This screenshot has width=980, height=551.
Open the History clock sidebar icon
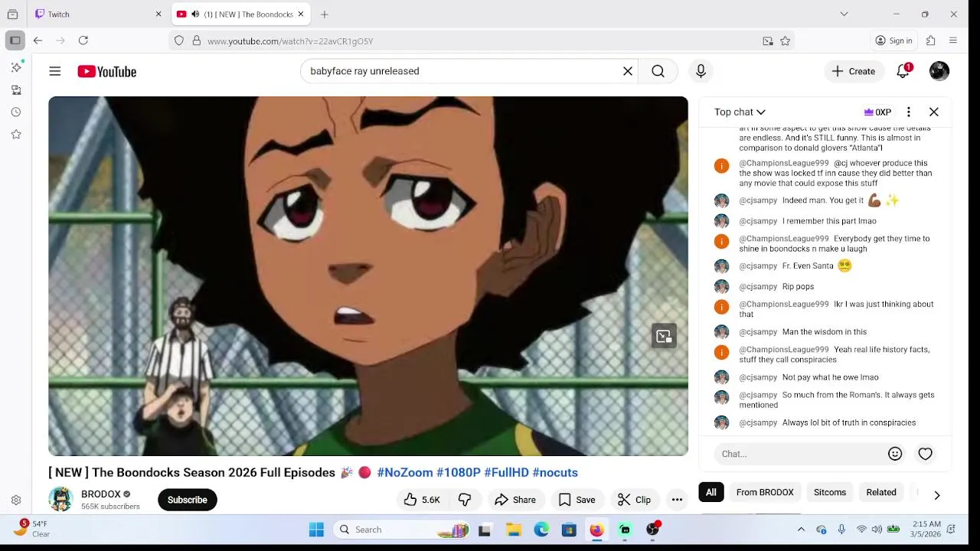coord(16,112)
